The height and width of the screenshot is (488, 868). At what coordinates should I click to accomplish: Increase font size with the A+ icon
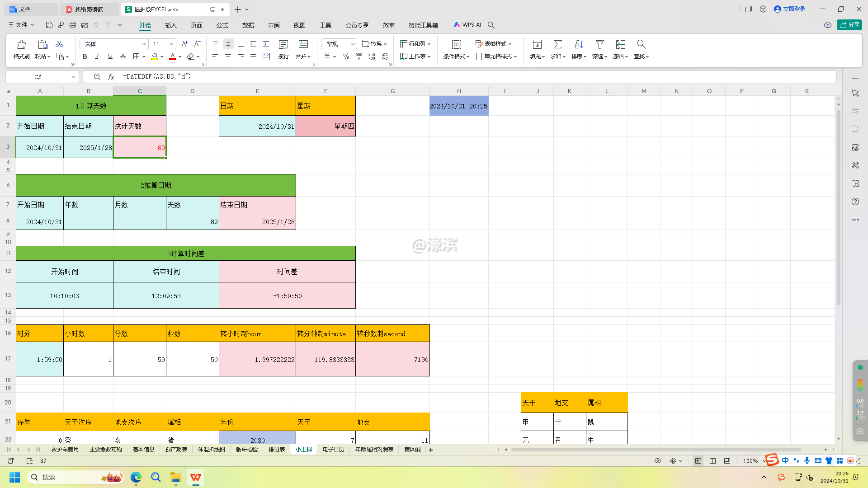(x=184, y=44)
